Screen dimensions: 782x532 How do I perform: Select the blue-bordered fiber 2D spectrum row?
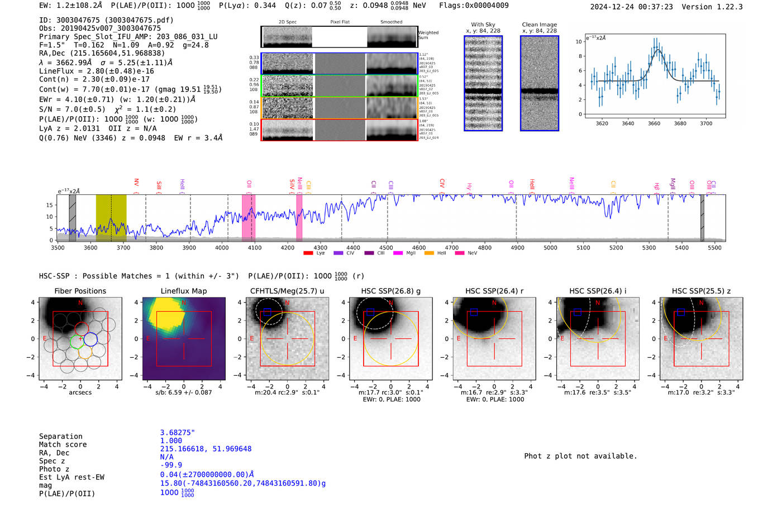pos(339,64)
